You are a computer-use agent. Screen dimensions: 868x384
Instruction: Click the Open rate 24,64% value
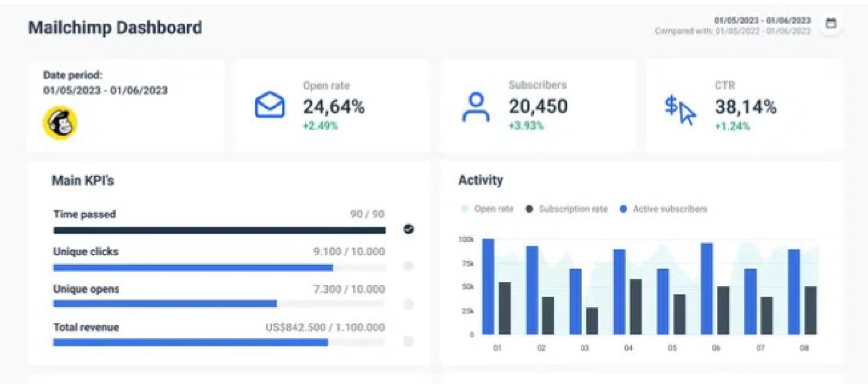coord(334,107)
